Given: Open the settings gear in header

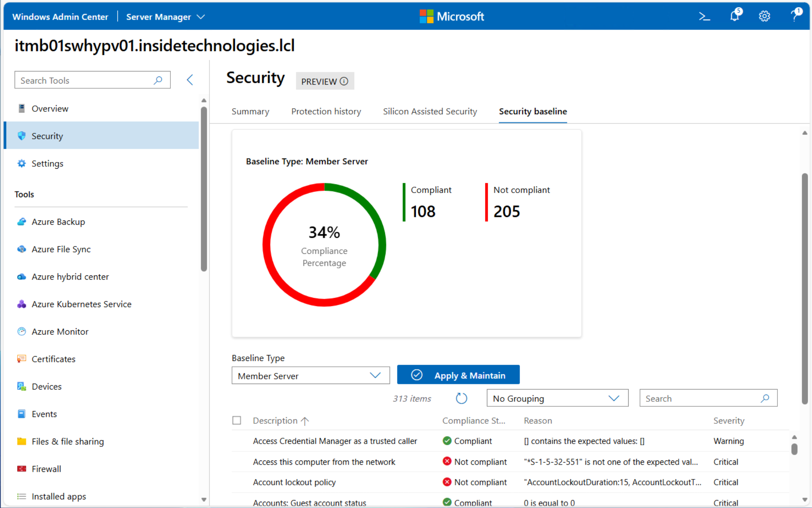Looking at the screenshot, I should click(764, 16).
